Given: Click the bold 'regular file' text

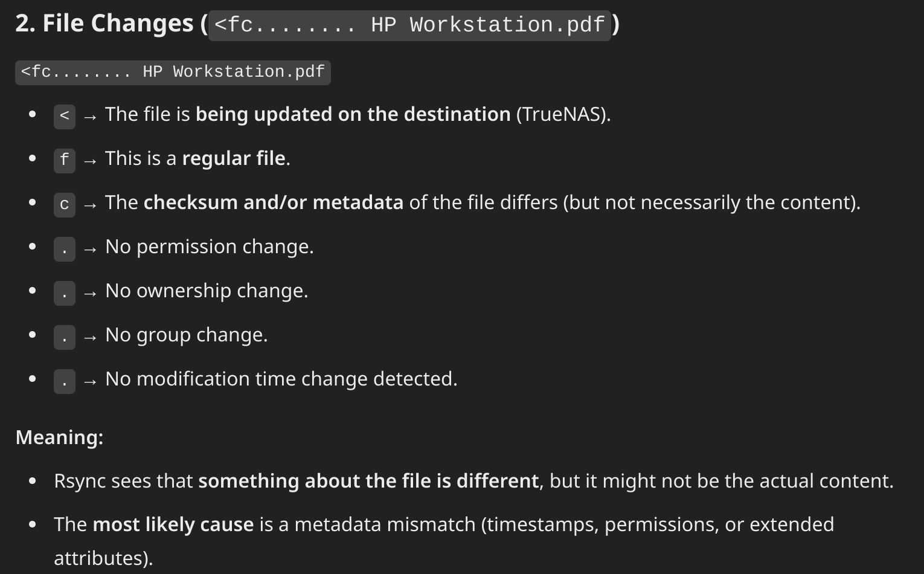Looking at the screenshot, I should 234,158.
